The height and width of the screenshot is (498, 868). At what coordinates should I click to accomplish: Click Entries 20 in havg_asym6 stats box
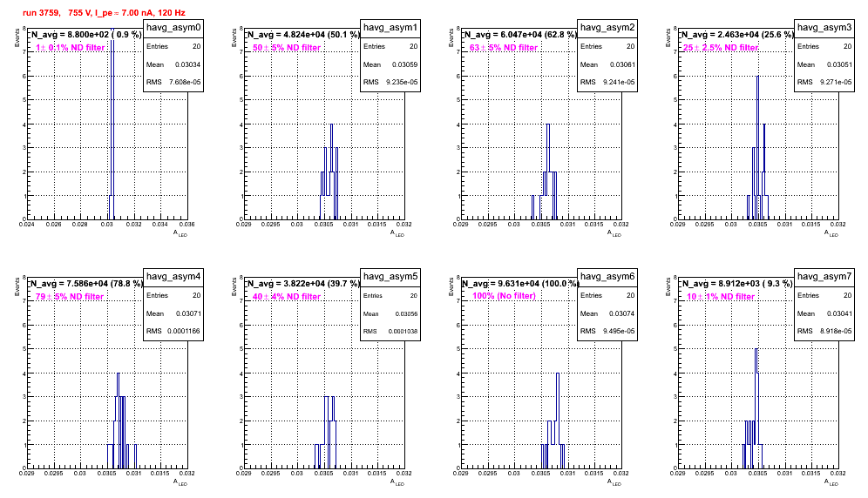coord(607,295)
